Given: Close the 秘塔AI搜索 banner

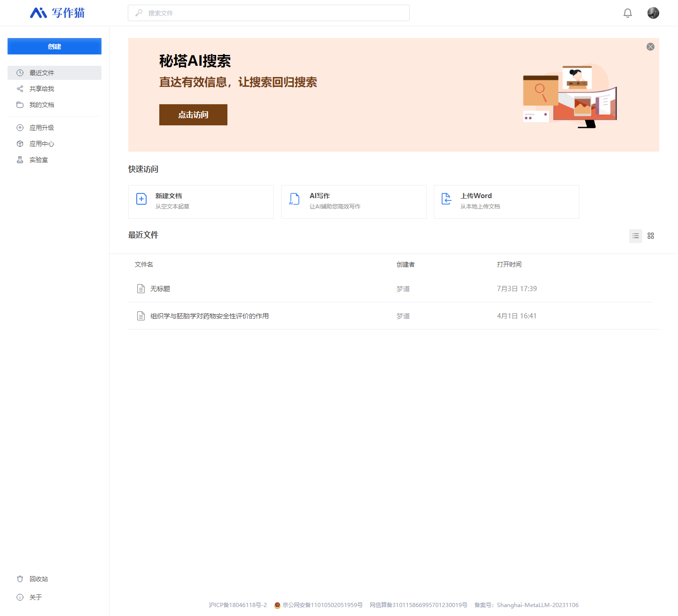Looking at the screenshot, I should (650, 46).
